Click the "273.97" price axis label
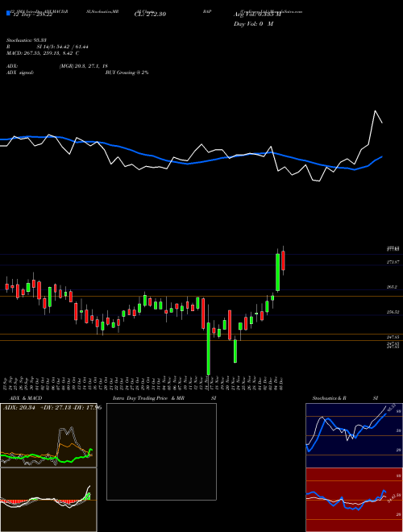Screen dimensions: 403x532 click(393, 262)
